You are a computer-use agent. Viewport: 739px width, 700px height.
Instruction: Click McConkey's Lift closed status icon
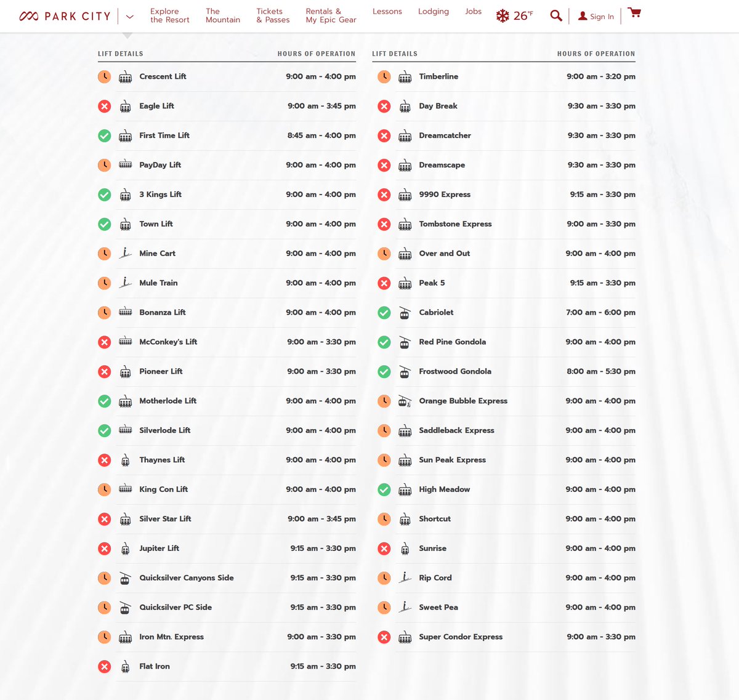pyautogui.click(x=105, y=342)
